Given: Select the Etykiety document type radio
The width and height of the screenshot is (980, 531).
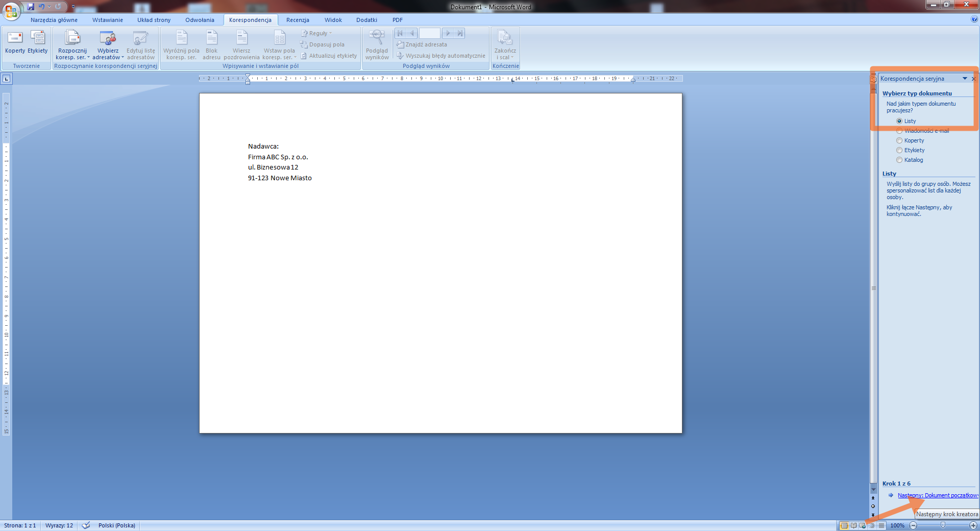Looking at the screenshot, I should pyautogui.click(x=899, y=150).
